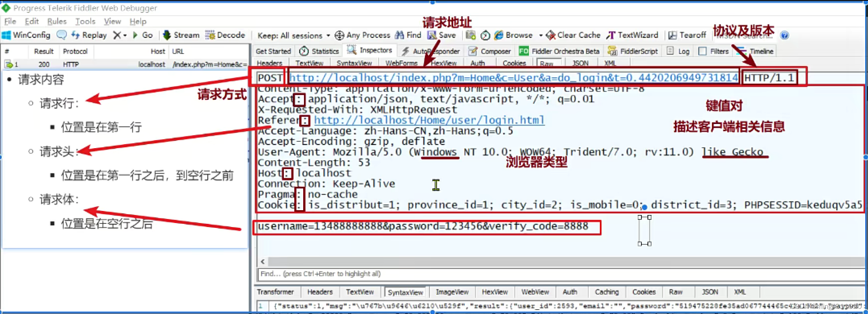The image size is (868, 314).
Task: Expand the Remove X dropdown arrow
Action: [125, 35]
